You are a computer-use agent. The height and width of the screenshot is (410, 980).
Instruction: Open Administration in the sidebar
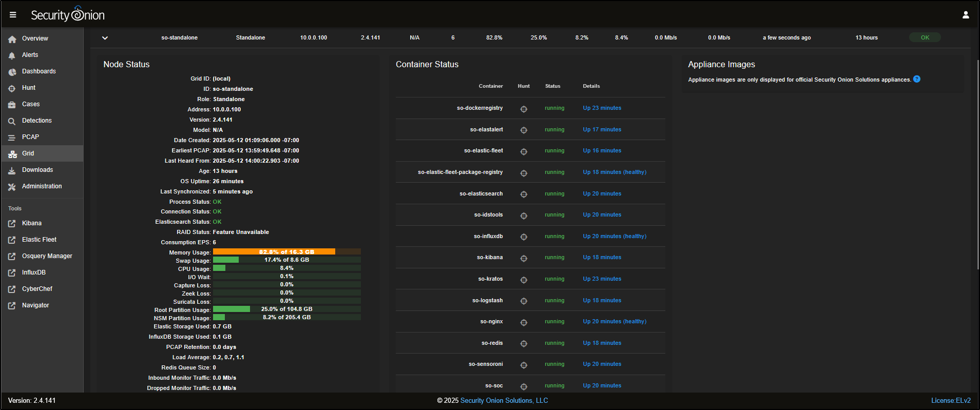[42, 186]
